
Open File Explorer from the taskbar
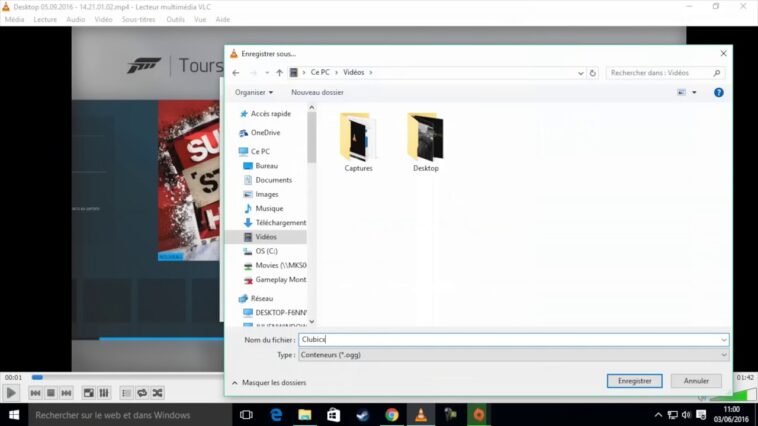click(305, 415)
